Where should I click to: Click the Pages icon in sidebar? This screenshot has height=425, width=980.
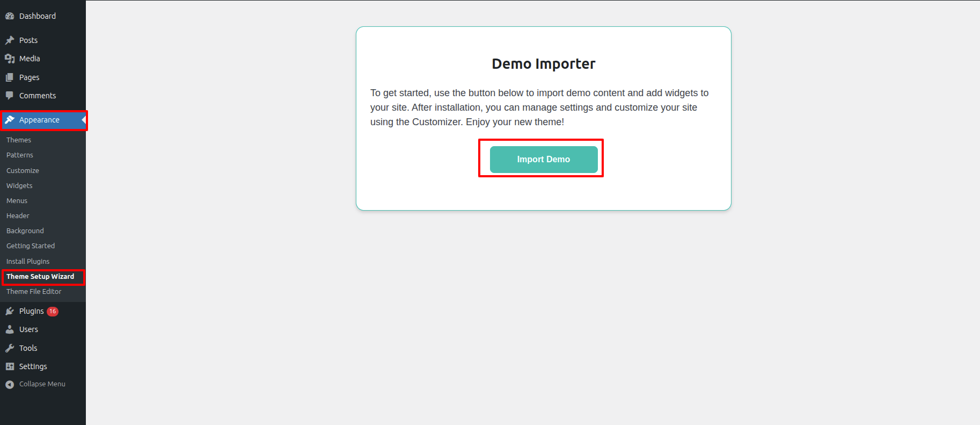click(x=10, y=77)
